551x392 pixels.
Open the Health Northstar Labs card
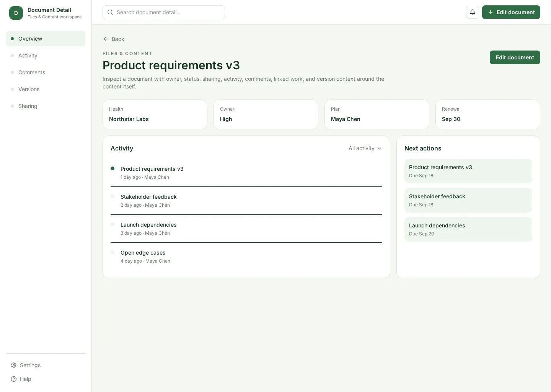(x=155, y=114)
